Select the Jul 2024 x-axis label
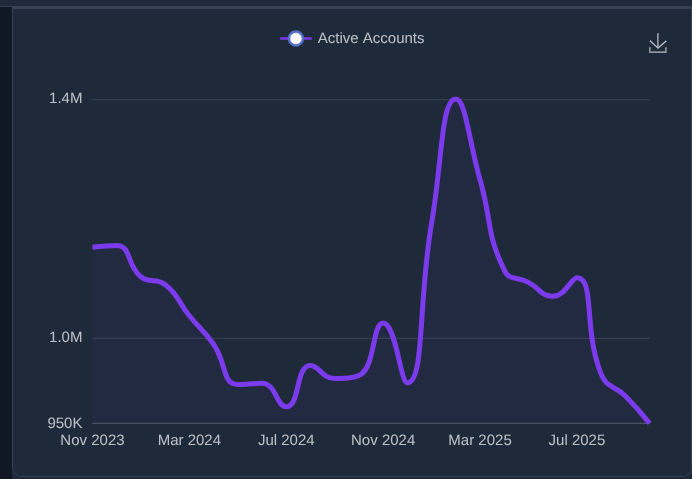The height and width of the screenshot is (479, 692). tap(286, 440)
